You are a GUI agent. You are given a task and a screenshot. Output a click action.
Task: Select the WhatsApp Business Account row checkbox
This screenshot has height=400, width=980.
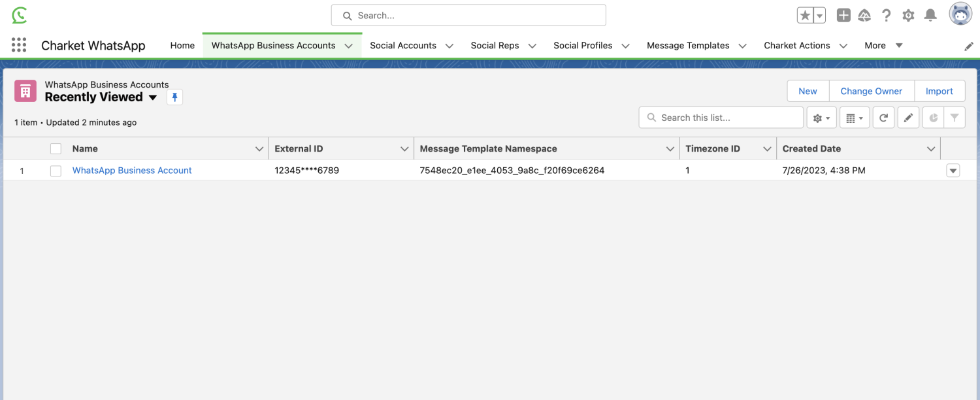click(56, 171)
